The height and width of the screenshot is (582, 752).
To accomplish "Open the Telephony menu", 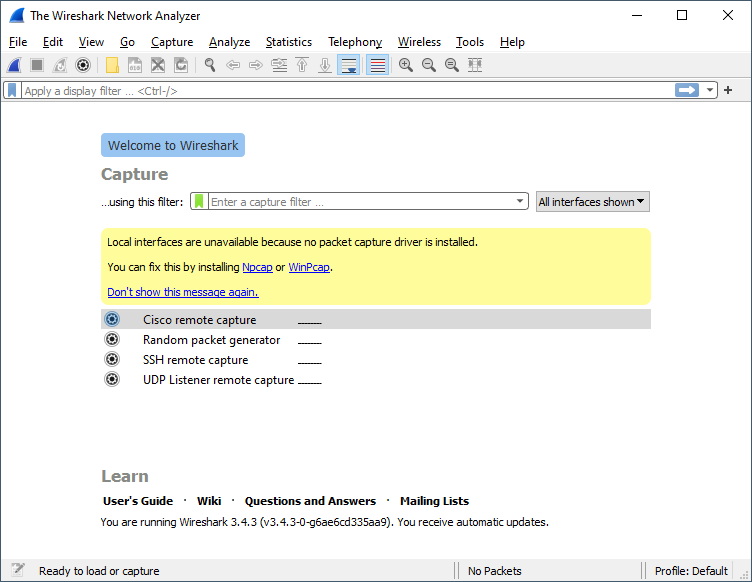I will pos(355,42).
